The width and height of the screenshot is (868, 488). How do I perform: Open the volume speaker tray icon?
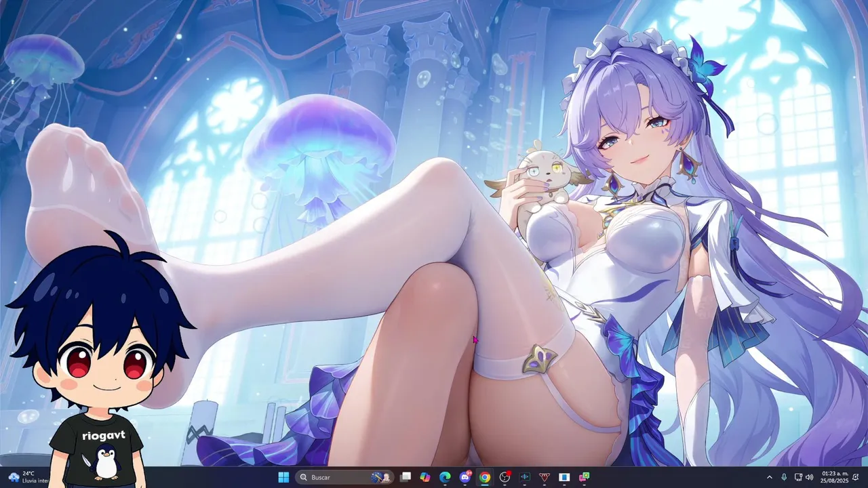809,477
